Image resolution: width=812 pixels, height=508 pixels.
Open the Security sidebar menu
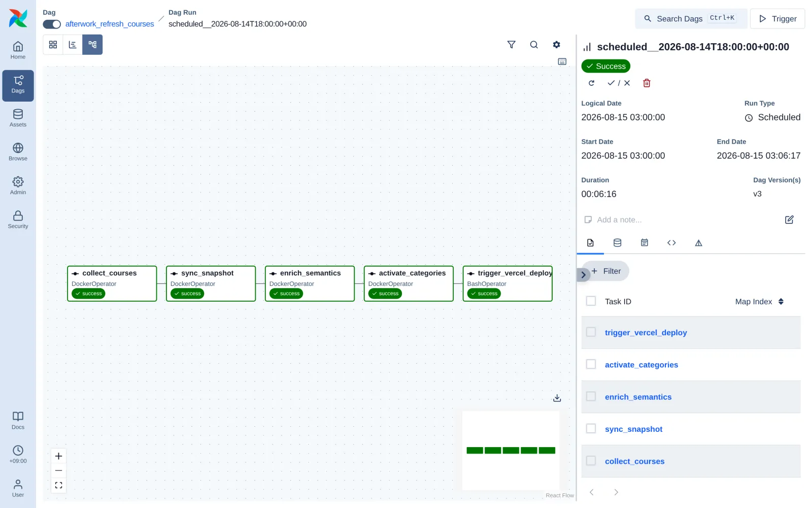[18, 220]
